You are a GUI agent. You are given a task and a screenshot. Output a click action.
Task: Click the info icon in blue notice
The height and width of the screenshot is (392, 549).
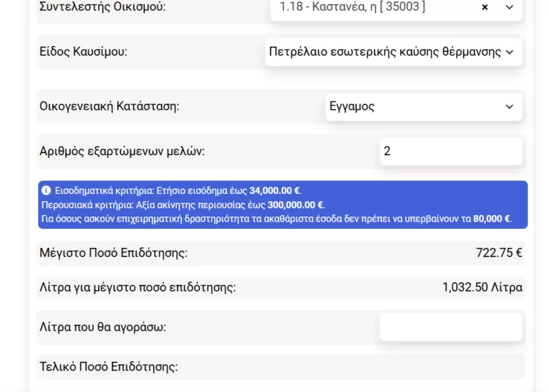46,190
